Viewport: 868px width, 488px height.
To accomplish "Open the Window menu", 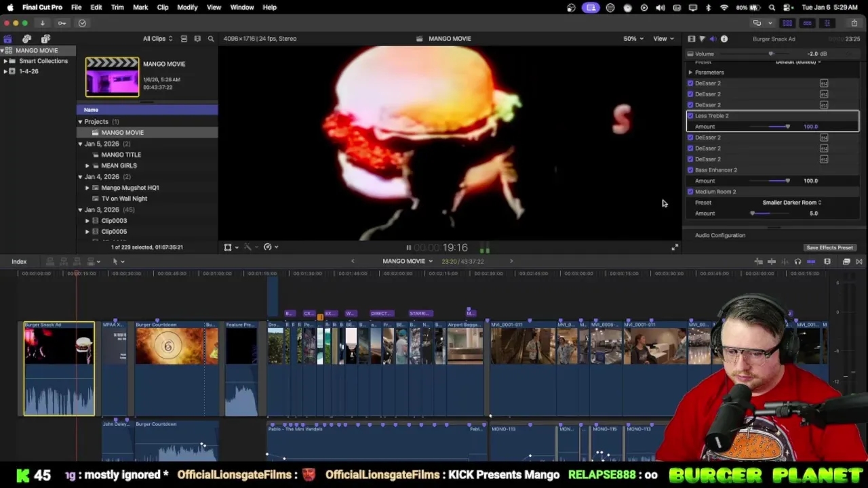I will (241, 7).
